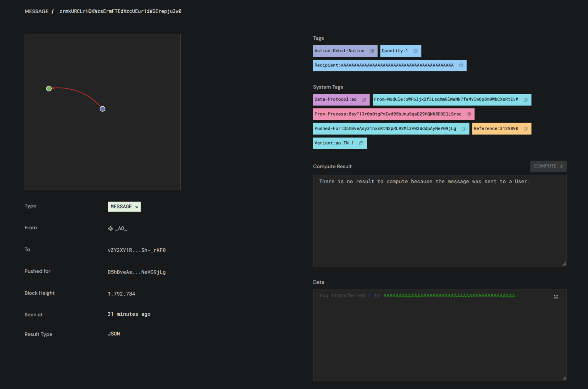The width and height of the screenshot is (588, 389).
Task: Copy the Pushed-For system tag
Action: [463, 129]
